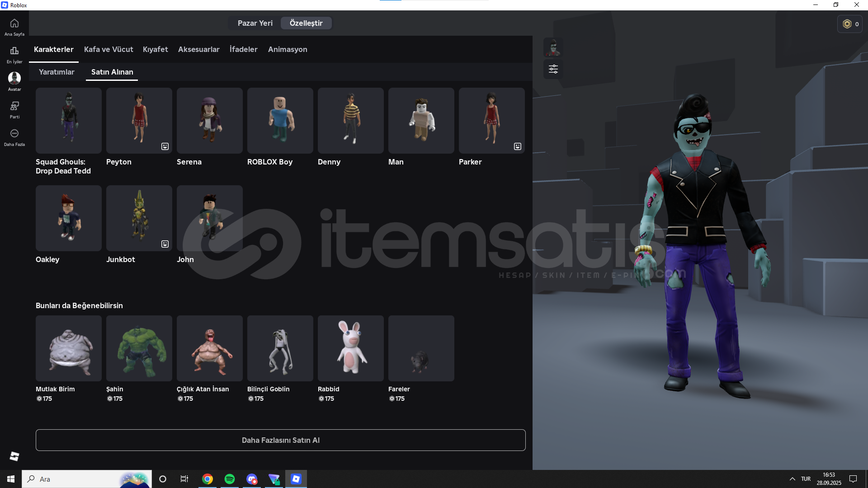
Task: Open the Windows Start menu
Action: tap(11, 479)
